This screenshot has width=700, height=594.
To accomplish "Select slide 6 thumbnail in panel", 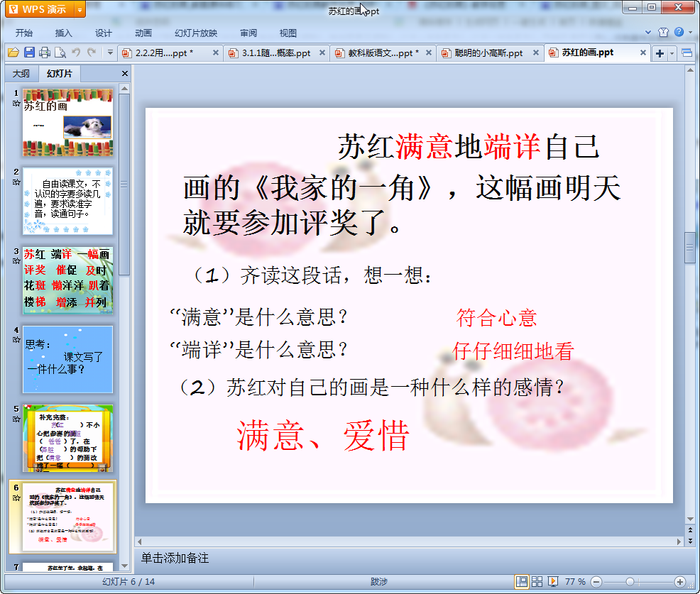I will (x=68, y=517).
